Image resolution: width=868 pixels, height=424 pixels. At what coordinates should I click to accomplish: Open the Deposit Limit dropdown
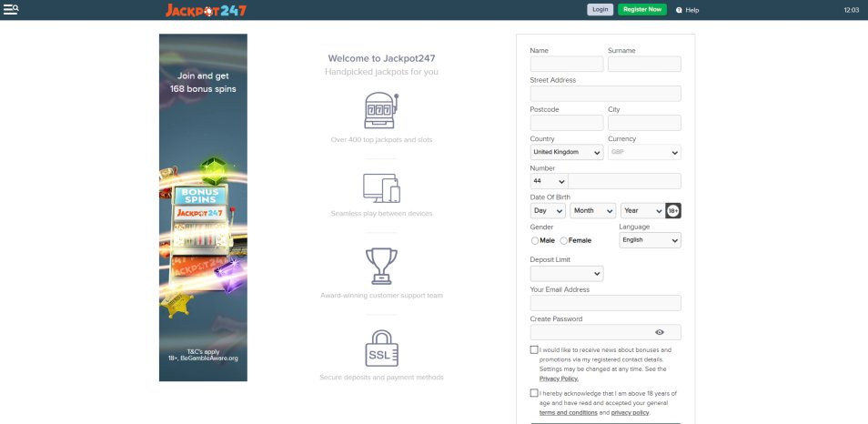(x=567, y=274)
